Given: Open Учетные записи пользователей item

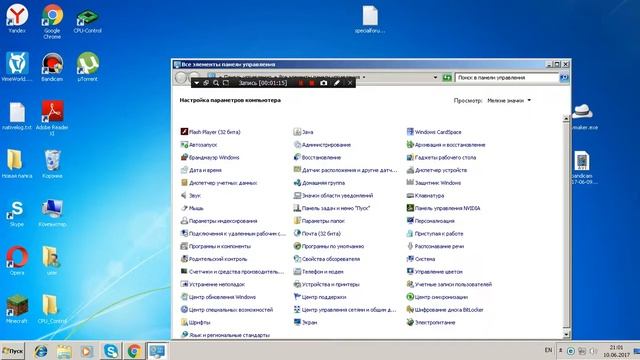Looking at the screenshot, I should tap(449, 284).
